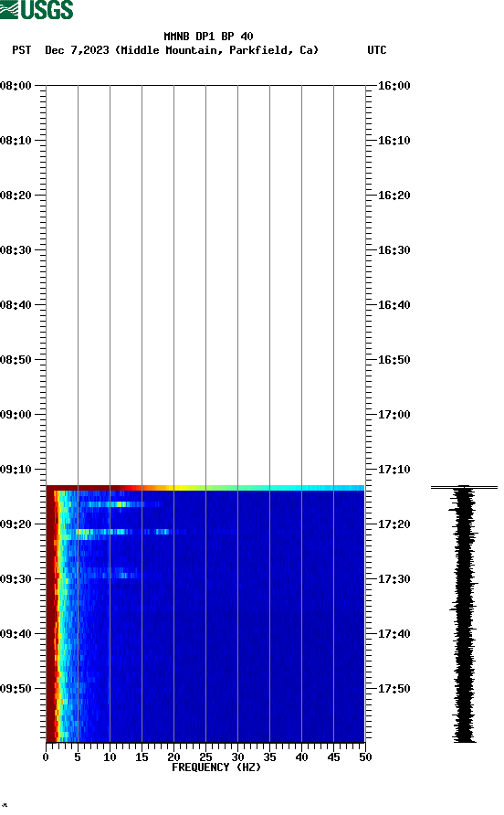Click the '25' frequency axis label

coord(205,757)
